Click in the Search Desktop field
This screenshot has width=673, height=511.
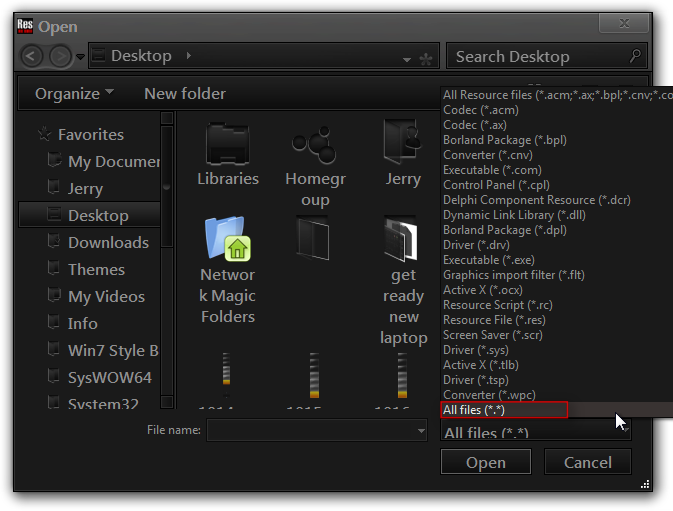click(546, 56)
